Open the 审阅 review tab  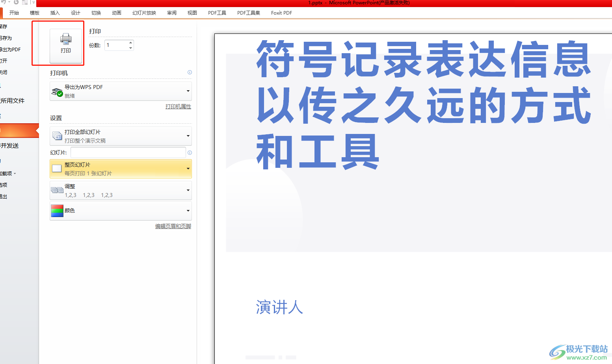[x=172, y=13]
